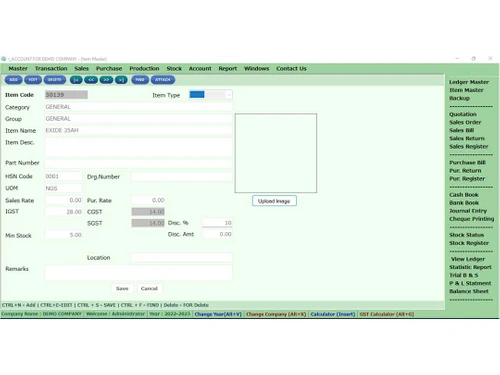Open Sales Return from side panel
500x375 pixels.
coord(467,138)
